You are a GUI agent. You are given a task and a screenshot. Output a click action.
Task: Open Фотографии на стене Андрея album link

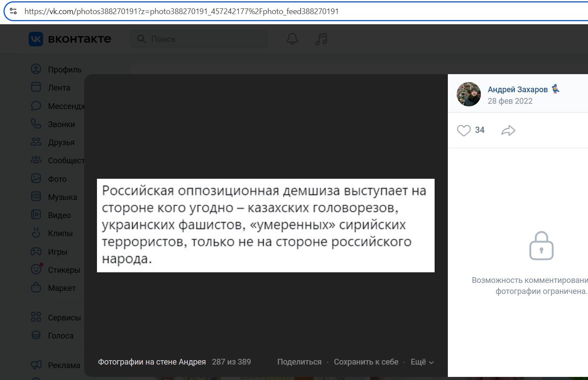point(152,362)
